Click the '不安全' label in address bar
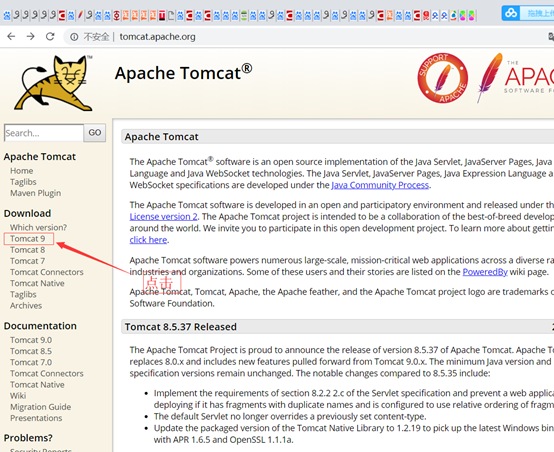554x452 pixels. click(96, 37)
